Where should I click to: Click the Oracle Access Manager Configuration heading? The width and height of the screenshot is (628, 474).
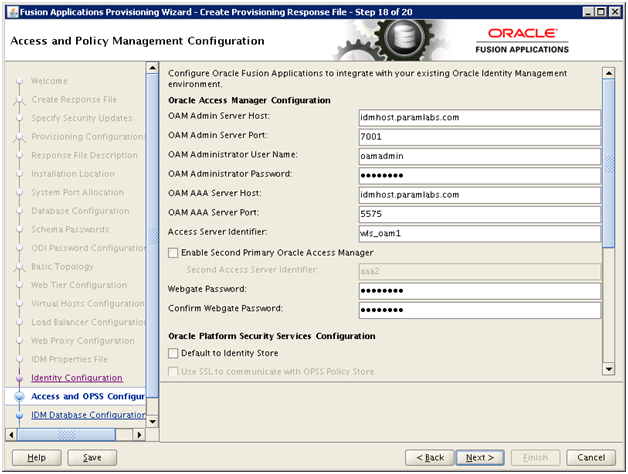coord(249,100)
